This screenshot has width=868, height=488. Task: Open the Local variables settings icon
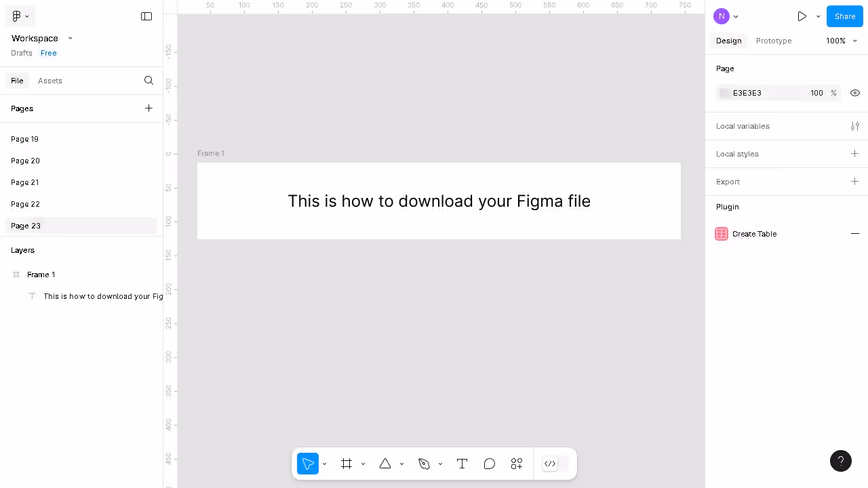tap(855, 126)
